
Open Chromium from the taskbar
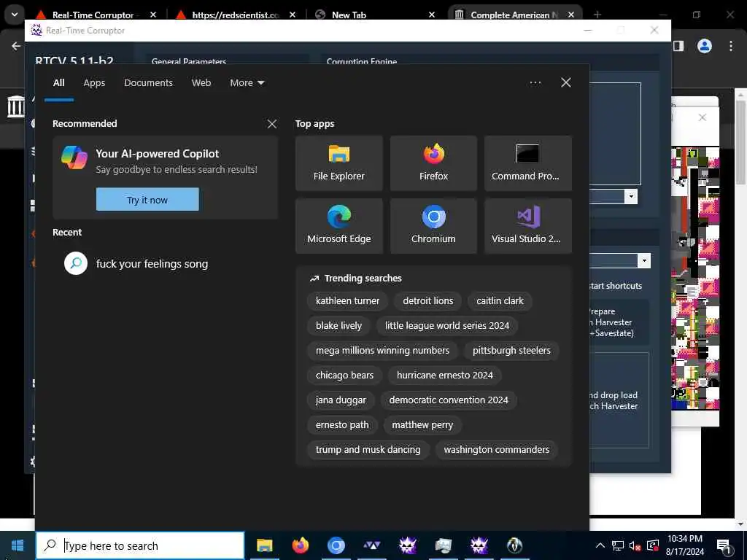pos(336,545)
